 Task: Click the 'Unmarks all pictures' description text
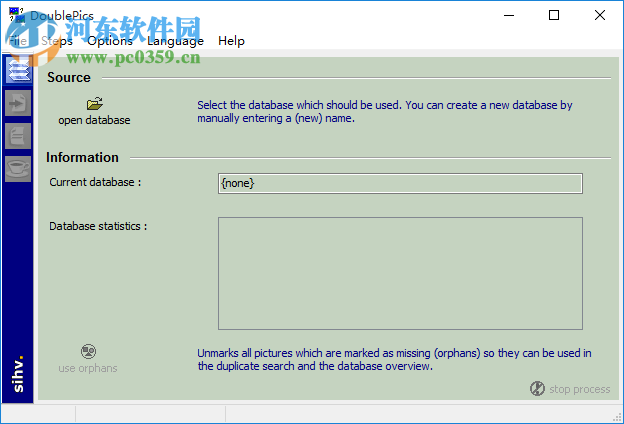tap(394, 360)
